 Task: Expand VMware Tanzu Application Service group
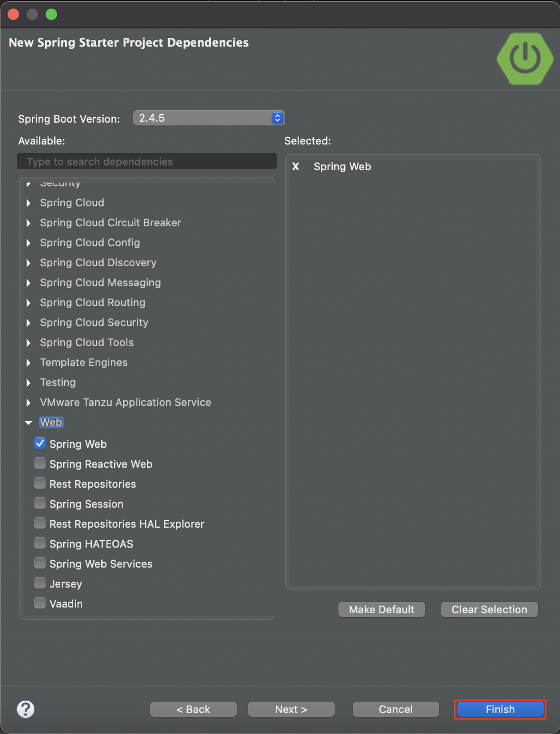click(x=29, y=403)
